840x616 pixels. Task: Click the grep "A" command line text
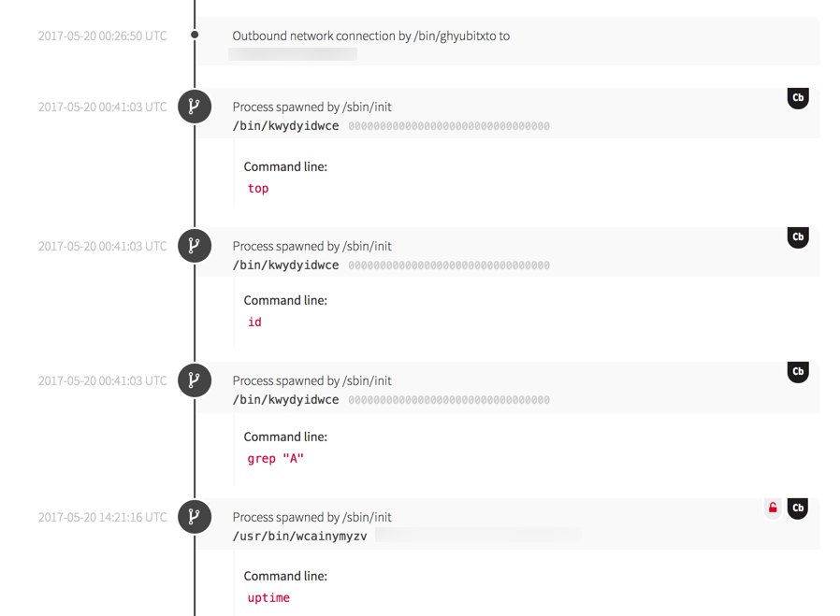click(275, 459)
